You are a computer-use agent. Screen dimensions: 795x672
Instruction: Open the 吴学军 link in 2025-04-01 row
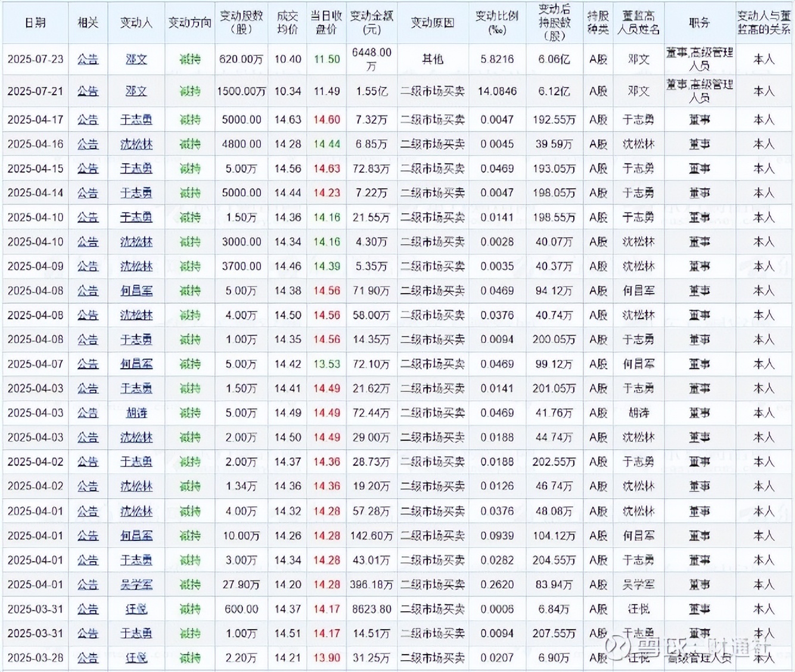coord(135,585)
